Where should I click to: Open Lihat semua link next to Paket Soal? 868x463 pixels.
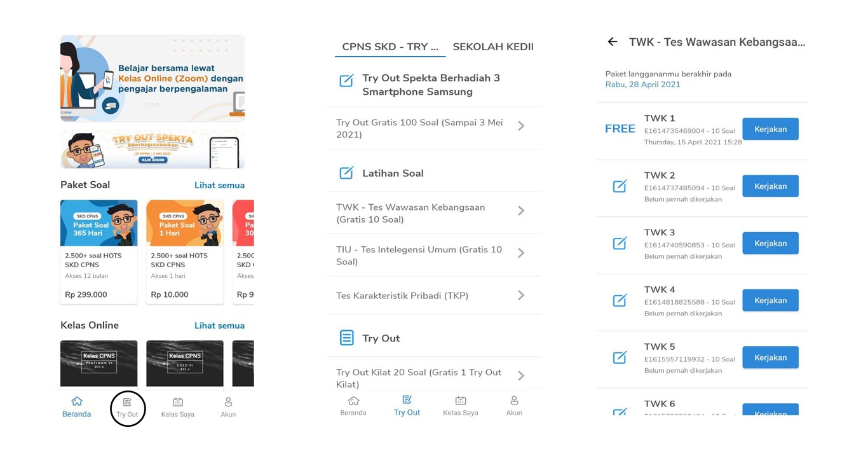point(219,185)
